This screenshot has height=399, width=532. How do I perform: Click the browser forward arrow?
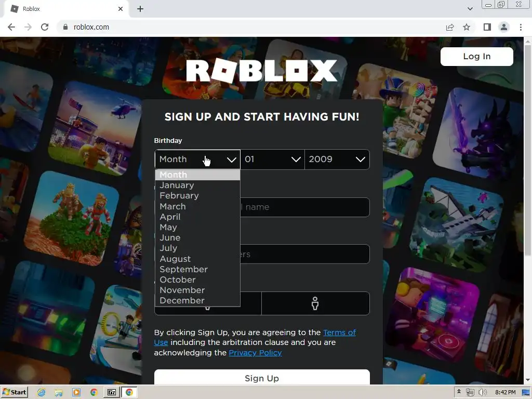coord(28,27)
